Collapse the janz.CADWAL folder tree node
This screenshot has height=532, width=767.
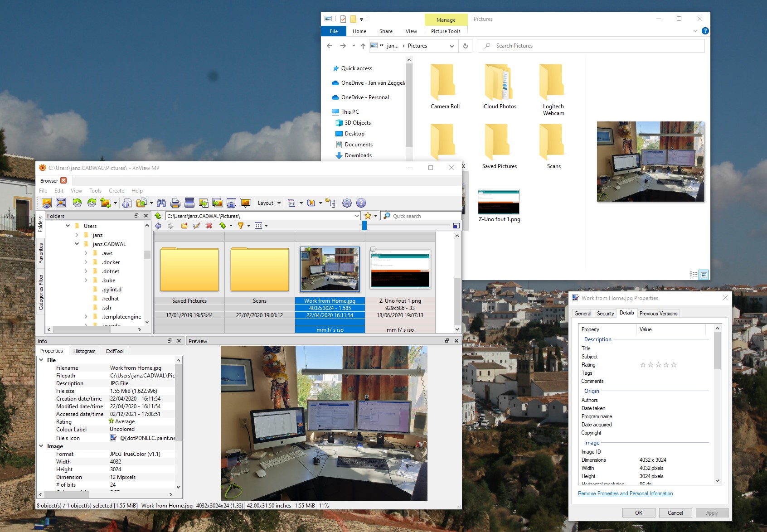click(77, 244)
